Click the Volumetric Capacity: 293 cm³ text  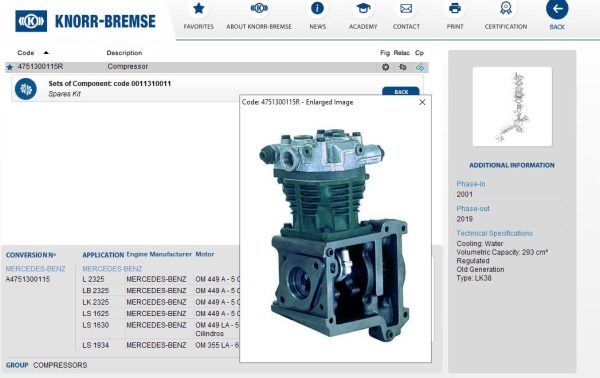point(502,252)
